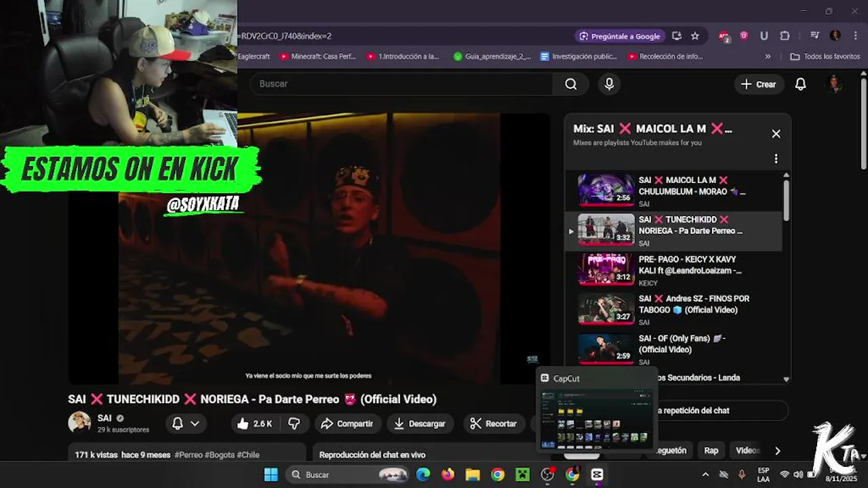Select Pa Darte Perreo in the playlist
The image size is (868, 488).
674,230
